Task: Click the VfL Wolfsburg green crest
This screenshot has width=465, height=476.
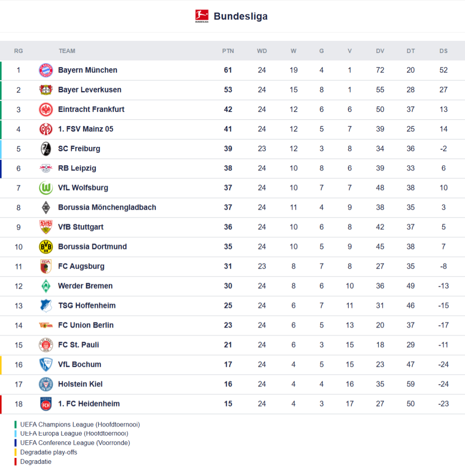Action: tap(46, 188)
